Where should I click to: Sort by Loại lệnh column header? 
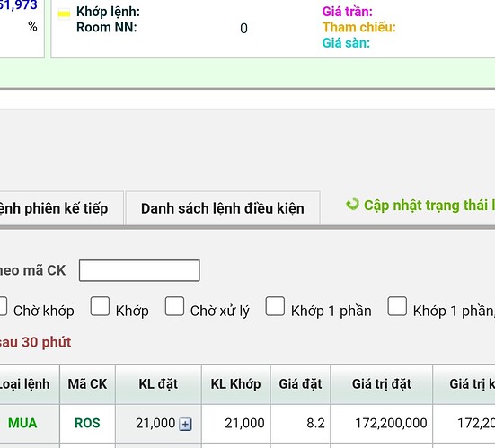coord(29,384)
